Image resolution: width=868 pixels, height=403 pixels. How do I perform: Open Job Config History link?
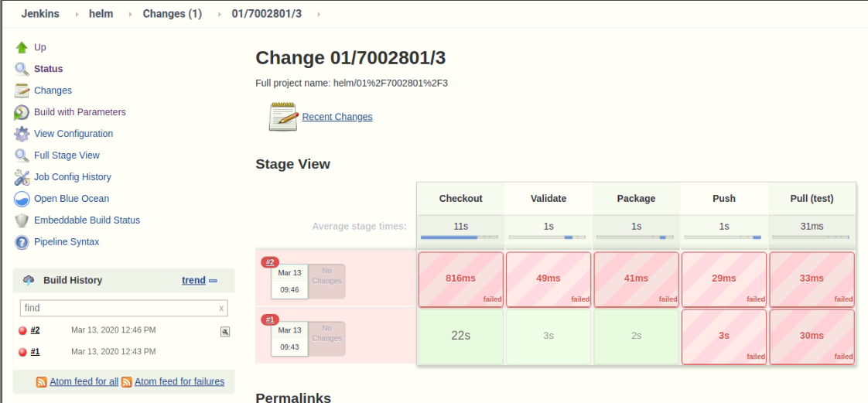73,177
